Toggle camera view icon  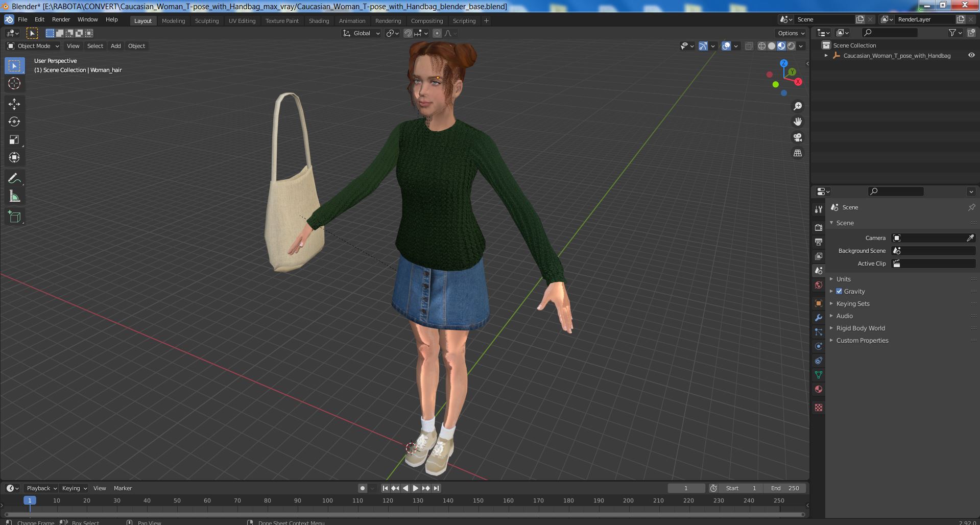[x=798, y=137]
